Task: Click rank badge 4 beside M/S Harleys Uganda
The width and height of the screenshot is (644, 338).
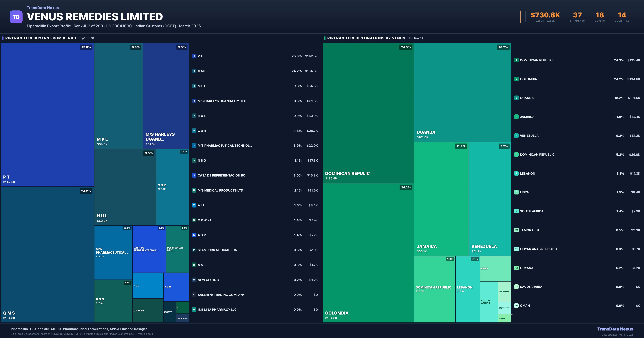Action: point(194,101)
